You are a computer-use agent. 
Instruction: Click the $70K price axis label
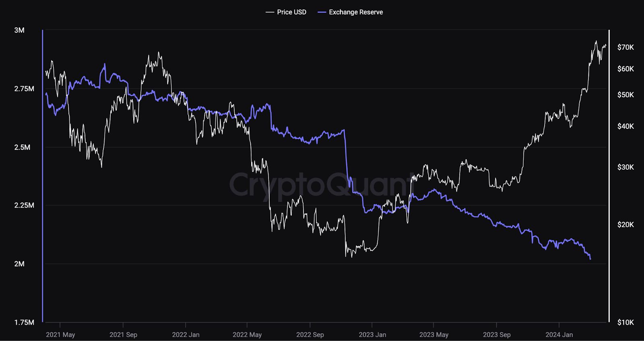(x=625, y=47)
